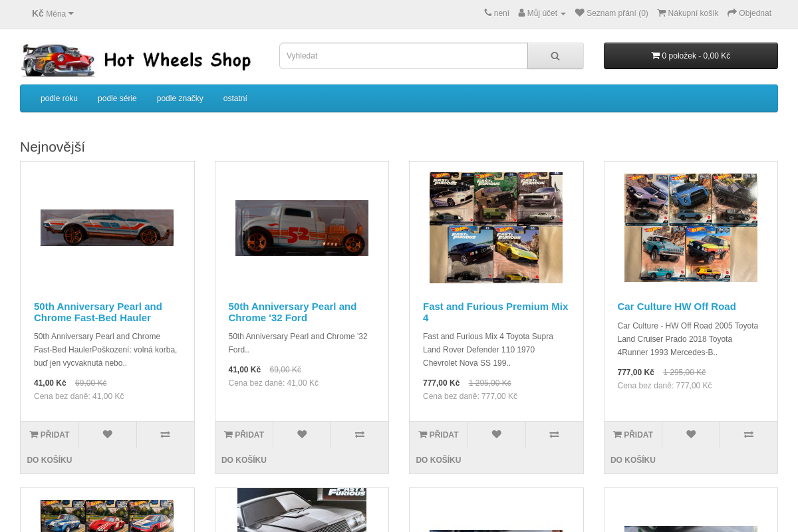Image resolution: width=798 pixels, height=532 pixels.
Task: Click heart icon on Fast and Furious Premium Mix 4
Action: [496, 434]
